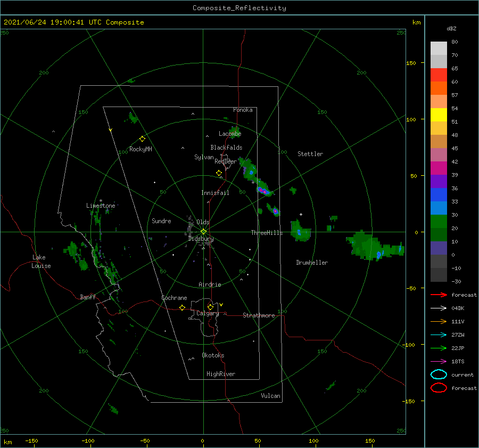
Task: Click the echo cluster north of ThreeHills
Action: 274,210
